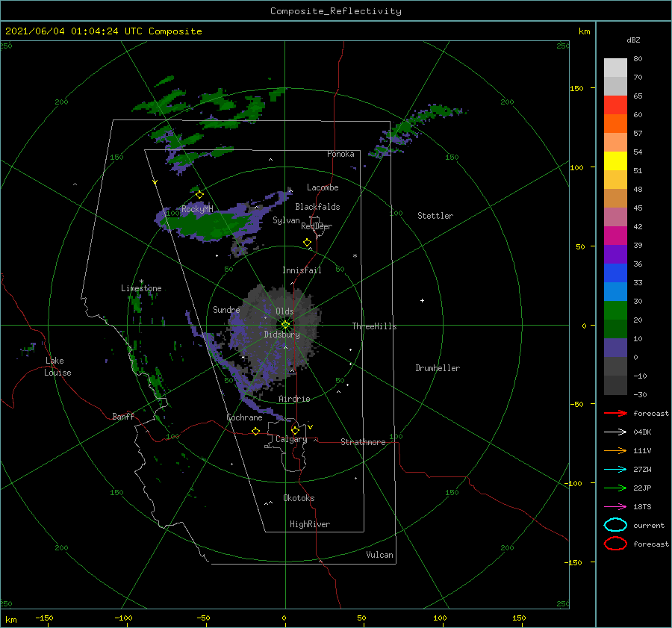Image resolution: width=672 pixels, height=628 pixels.
Task: Click the red forecast ellipse legend icon
Action: 615,544
